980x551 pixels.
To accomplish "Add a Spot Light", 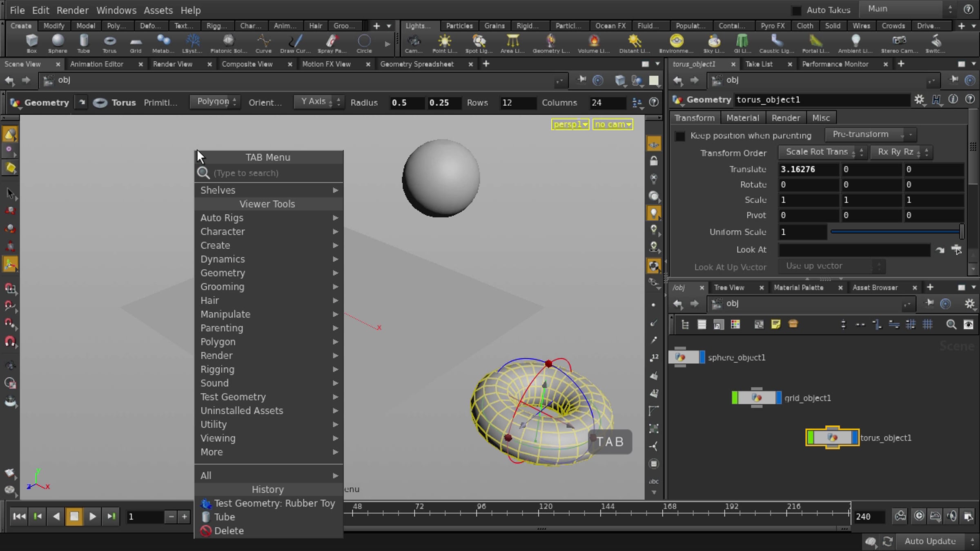I will (x=479, y=44).
